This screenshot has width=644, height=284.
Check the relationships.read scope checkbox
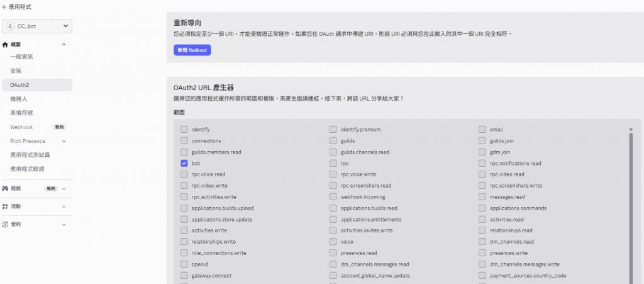(482, 230)
